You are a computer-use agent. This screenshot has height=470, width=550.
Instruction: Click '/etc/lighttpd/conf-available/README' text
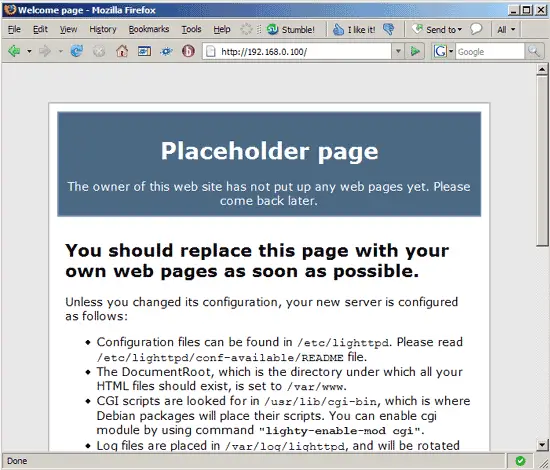[220, 358]
